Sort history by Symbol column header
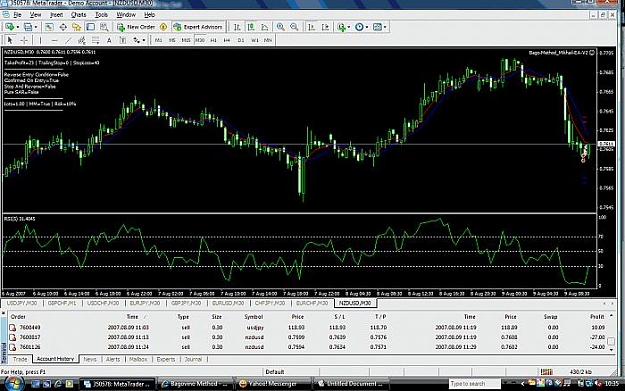 click(254, 316)
